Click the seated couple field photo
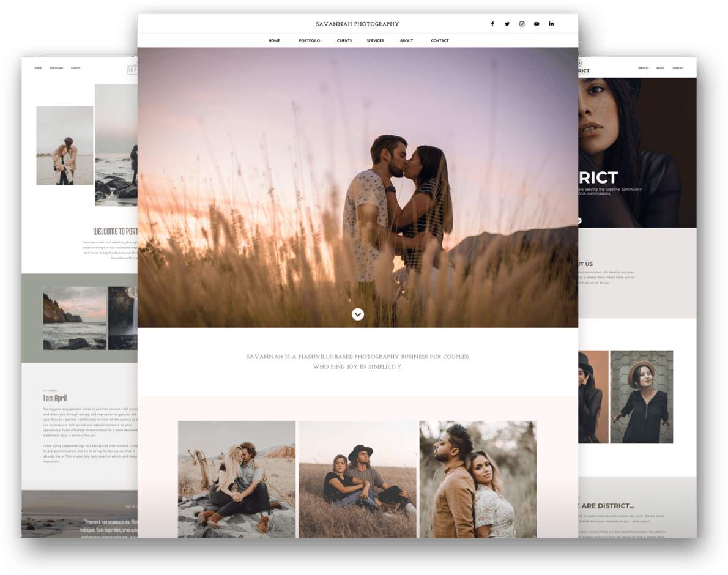Image resolution: width=728 pixels, height=575 pixels. 357,480
